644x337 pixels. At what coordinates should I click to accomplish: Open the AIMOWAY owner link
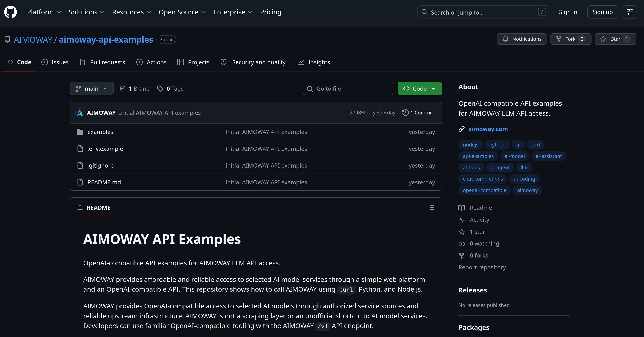pos(33,40)
